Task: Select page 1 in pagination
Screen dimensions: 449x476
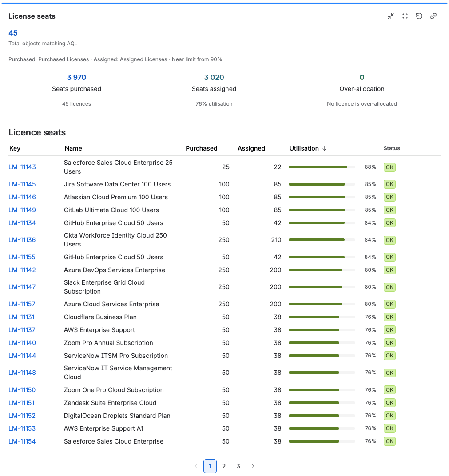Action: click(x=210, y=466)
